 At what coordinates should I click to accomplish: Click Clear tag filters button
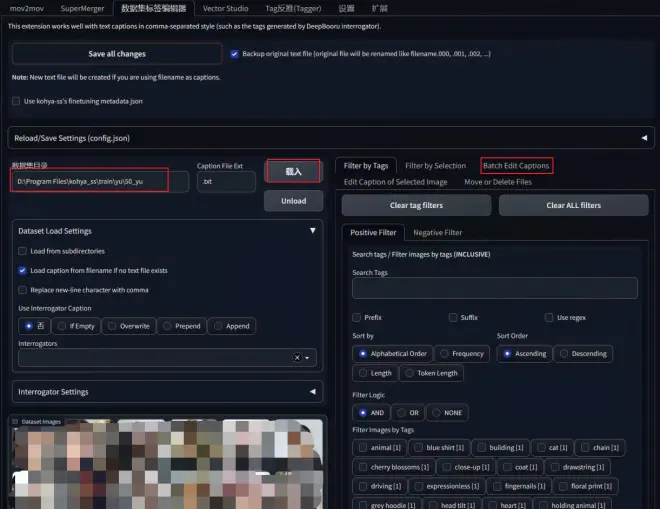(x=416, y=205)
